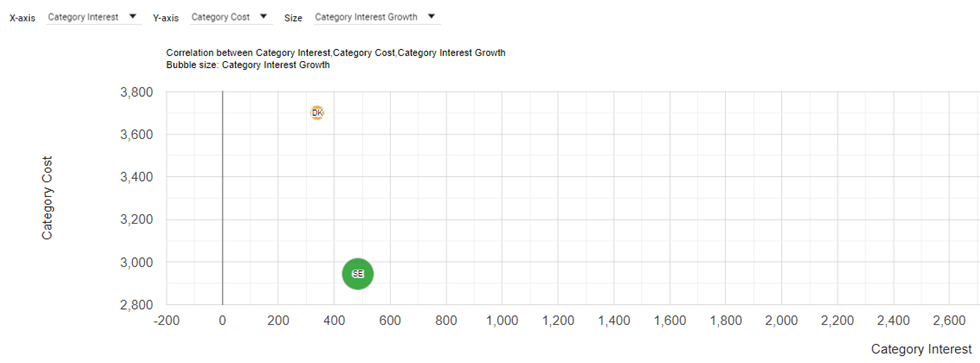Image resolution: width=980 pixels, height=363 pixels.
Task: Click the arrow beside Category Interest Growth selector
Action: 431,17
